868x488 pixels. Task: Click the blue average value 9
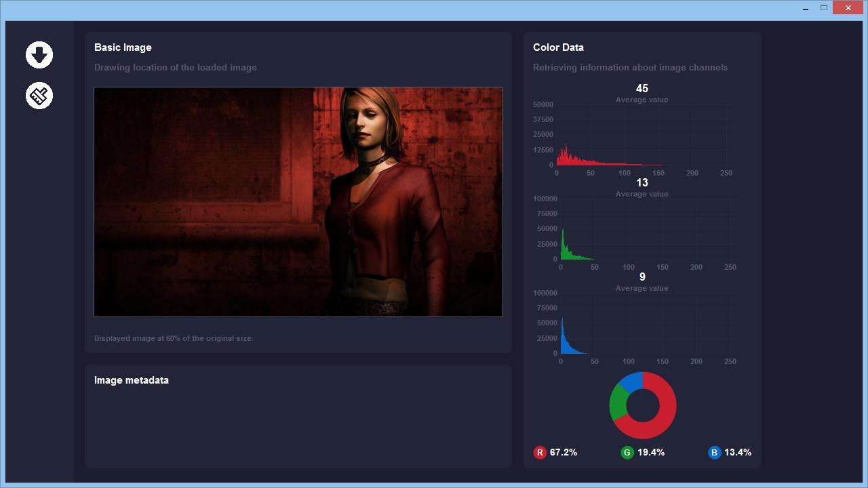(642, 277)
